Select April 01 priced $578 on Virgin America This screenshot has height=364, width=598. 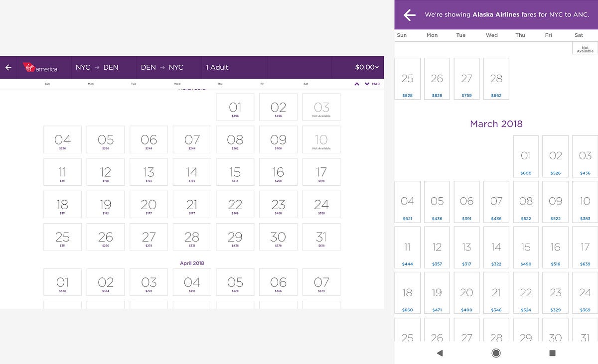point(62,282)
